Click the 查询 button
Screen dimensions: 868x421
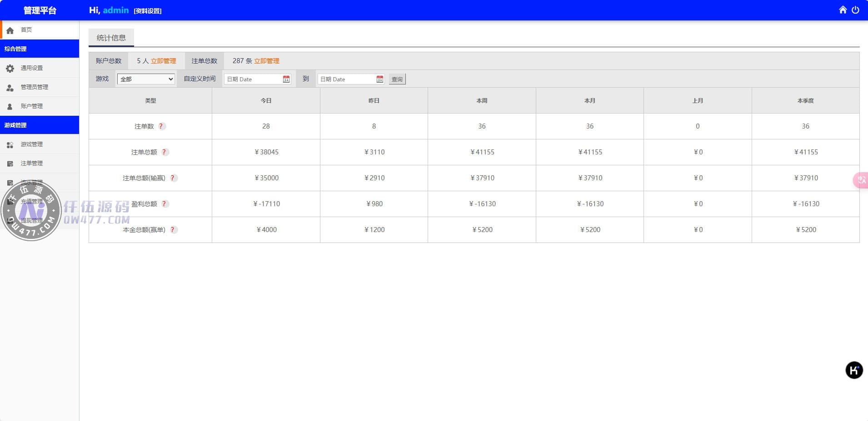(397, 79)
